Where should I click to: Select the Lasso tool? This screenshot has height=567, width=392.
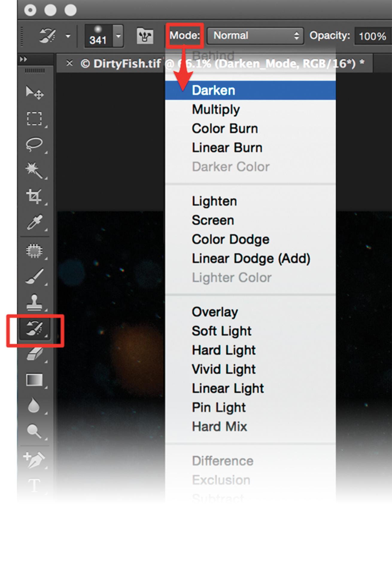(34, 144)
